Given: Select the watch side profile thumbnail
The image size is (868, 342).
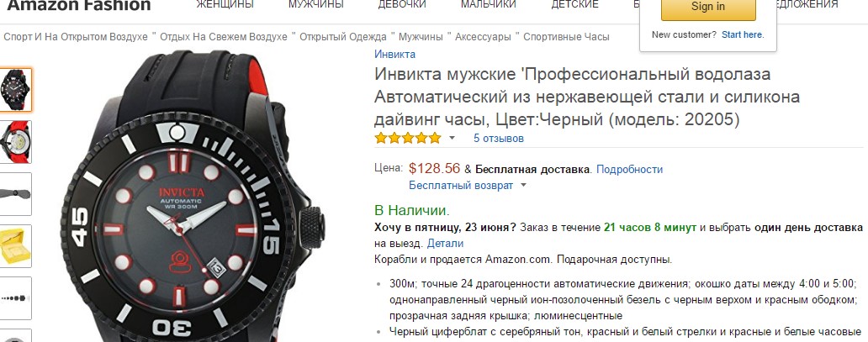Looking at the screenshot, I should point(15,194).
